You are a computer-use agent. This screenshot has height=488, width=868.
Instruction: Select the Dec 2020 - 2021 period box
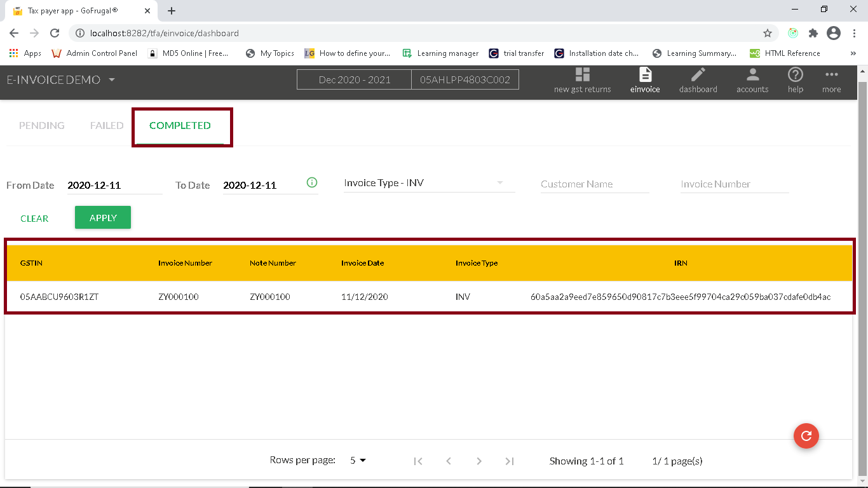[355, 80]
